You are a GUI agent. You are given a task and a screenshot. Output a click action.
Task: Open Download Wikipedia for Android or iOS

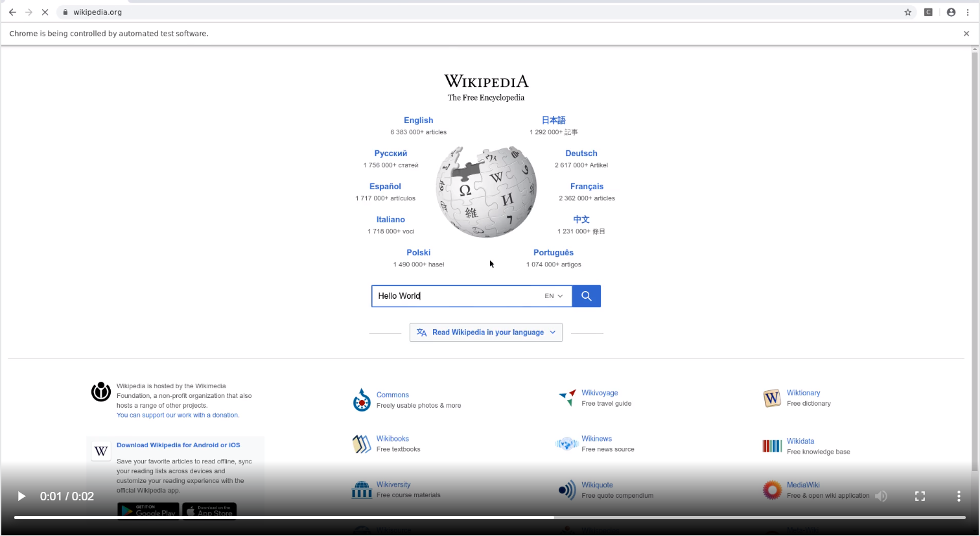tap(178, 445)
